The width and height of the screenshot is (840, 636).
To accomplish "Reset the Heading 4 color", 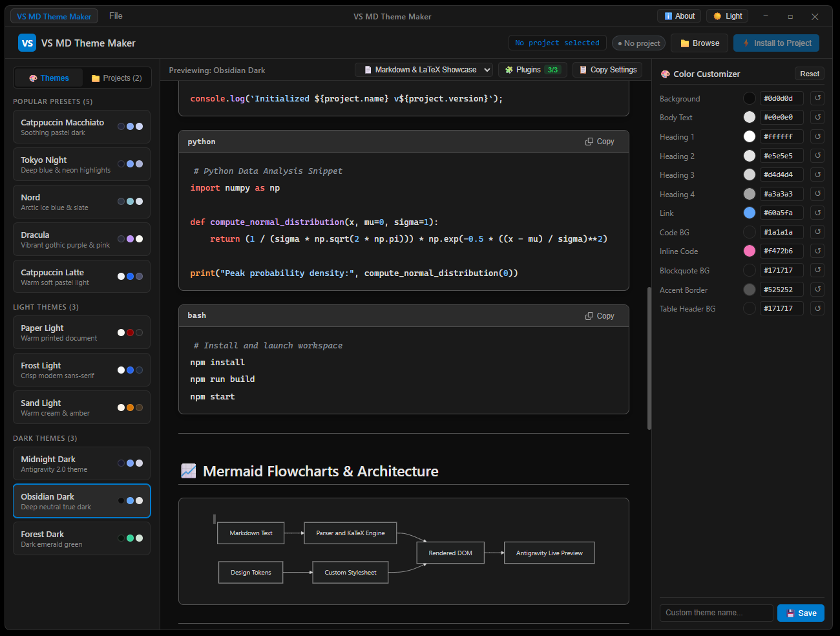I will (817, 194).
